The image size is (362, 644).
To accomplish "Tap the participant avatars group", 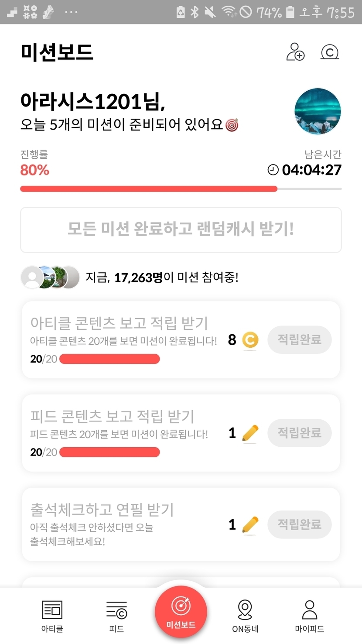I will pyautogui.click(x=50, y=277).
